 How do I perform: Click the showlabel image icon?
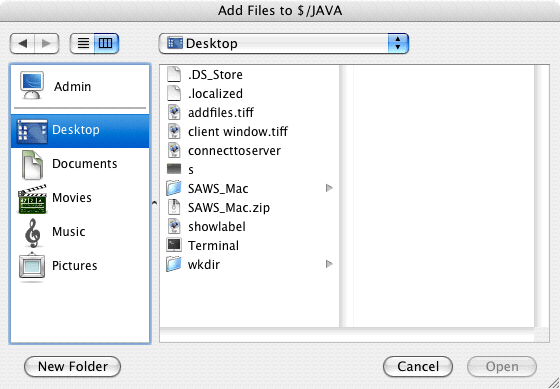coord(174,226)
